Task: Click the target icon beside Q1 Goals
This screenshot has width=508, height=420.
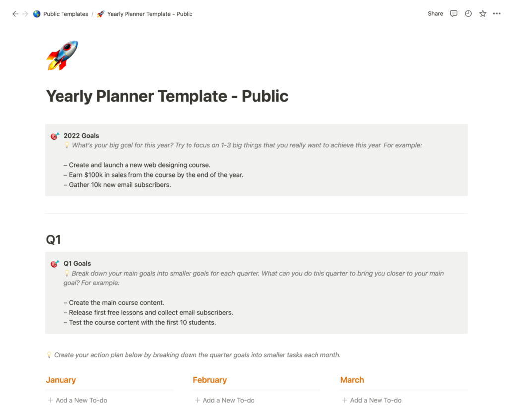Action: (x=55, y=264)
